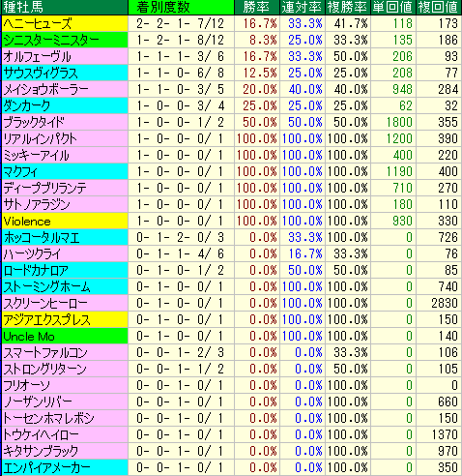
Task: Click the green シニスターミニスター cell
Action: (x=65, y=40)
